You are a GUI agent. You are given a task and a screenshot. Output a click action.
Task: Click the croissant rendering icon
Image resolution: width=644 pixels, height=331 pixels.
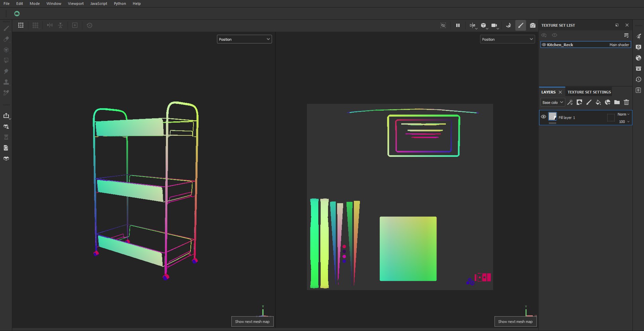[x=508, y=25]
